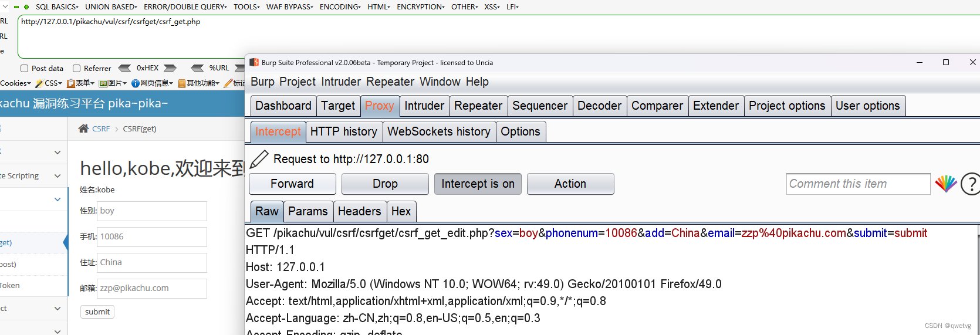The width and height of the screenshot is (980, 335).
Task: Open the Cookies dropdown in toolbar
Action: click(x=15, y=83)
